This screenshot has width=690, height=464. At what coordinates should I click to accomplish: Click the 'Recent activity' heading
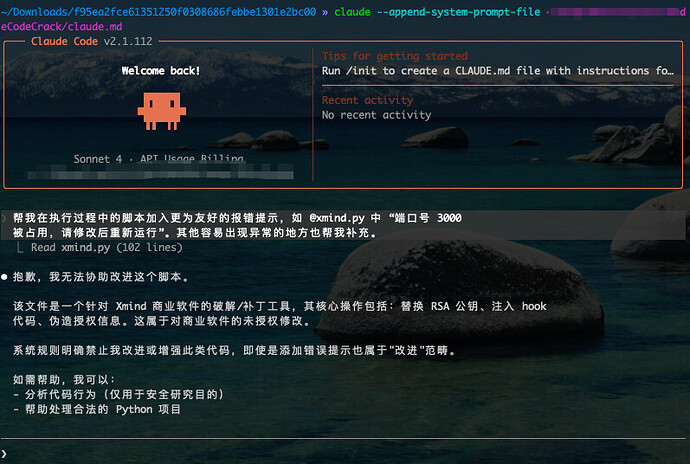coord(367,100)
